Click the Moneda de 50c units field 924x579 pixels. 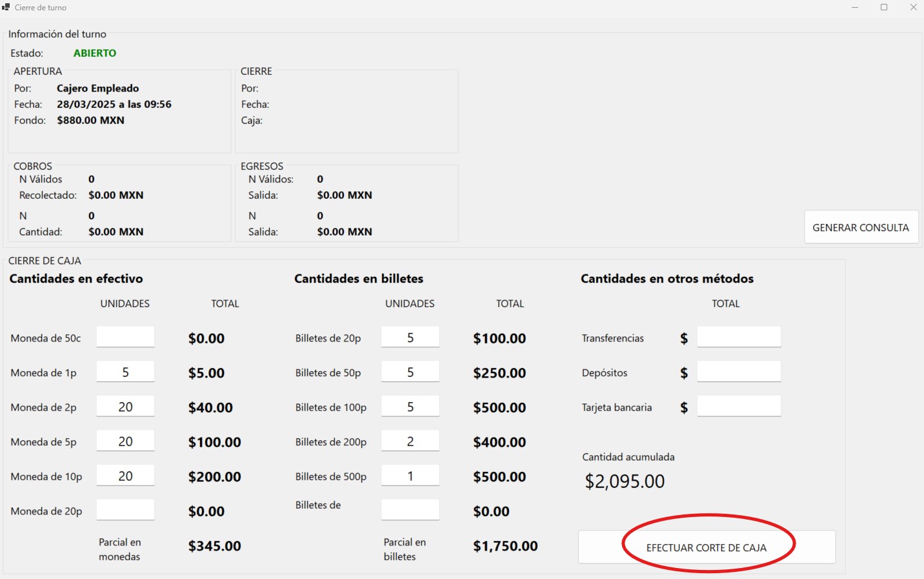pyautogui.click(x=125, y=337)
